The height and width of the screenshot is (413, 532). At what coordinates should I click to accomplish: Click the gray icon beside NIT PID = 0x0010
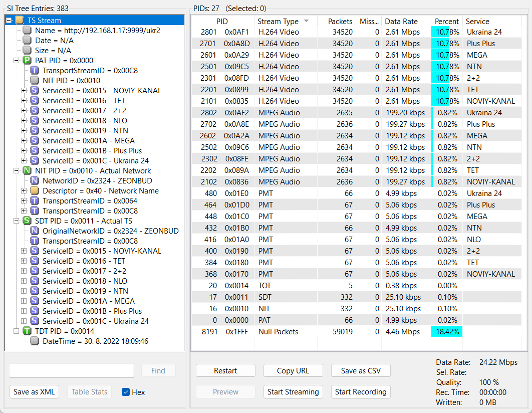click(34, 80)
